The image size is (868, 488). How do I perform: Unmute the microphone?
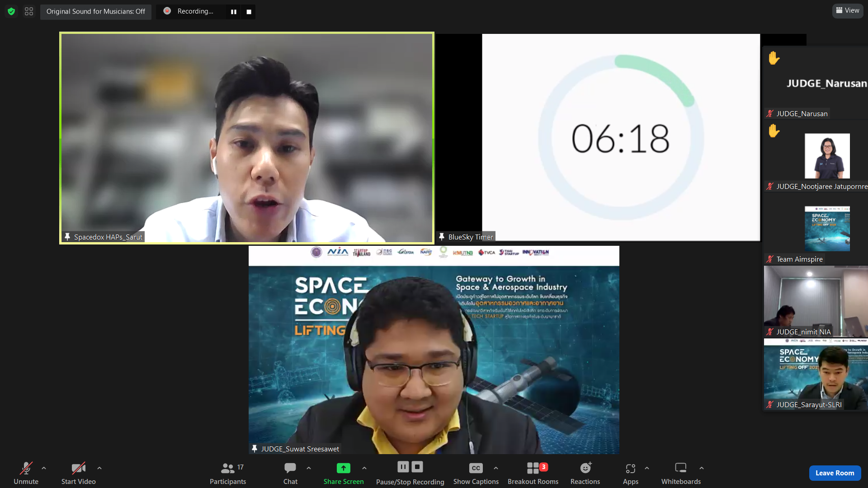26,473
